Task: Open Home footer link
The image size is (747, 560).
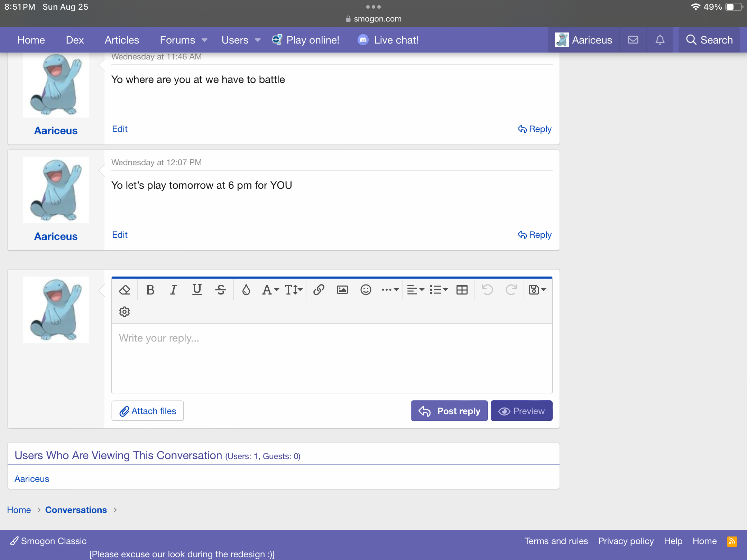Action: point(704,541)
